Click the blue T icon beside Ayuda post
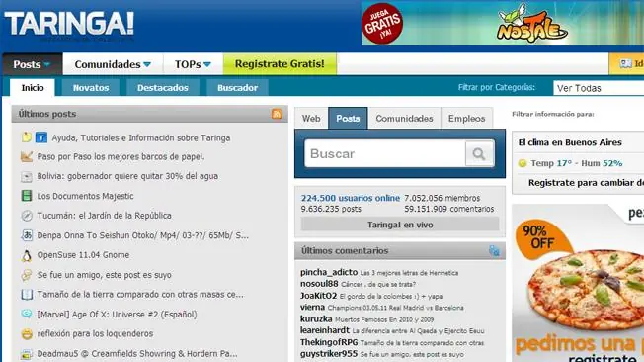Screen dimensions: 644x362 click(41, 137)
